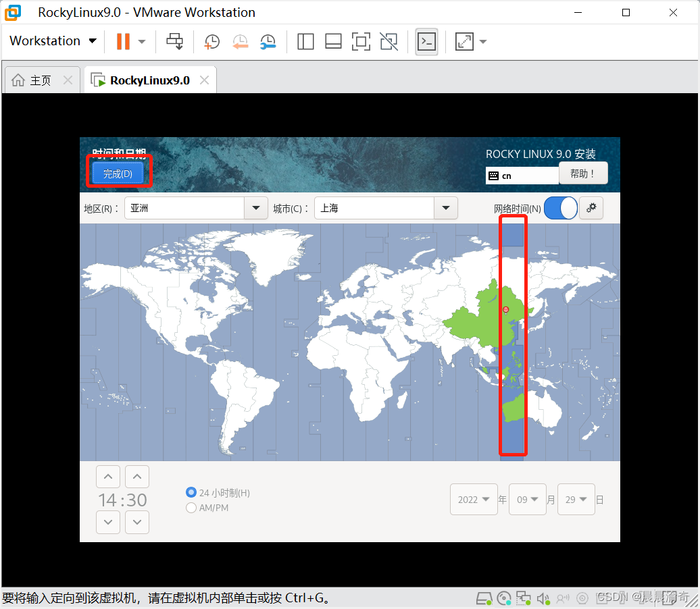Take a snapshot of the VM
Screen dimensions: 700x609
211,41
